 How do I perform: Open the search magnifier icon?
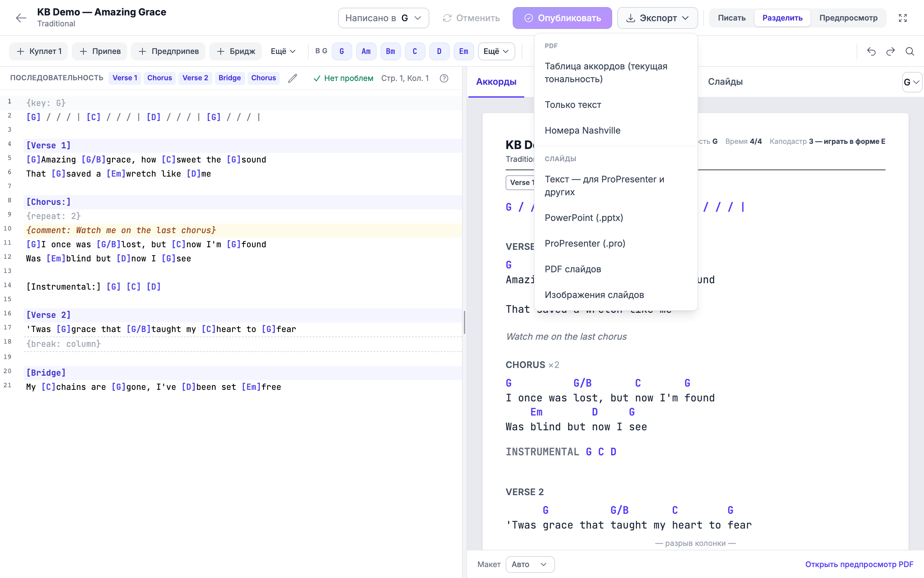pos(910,51)
